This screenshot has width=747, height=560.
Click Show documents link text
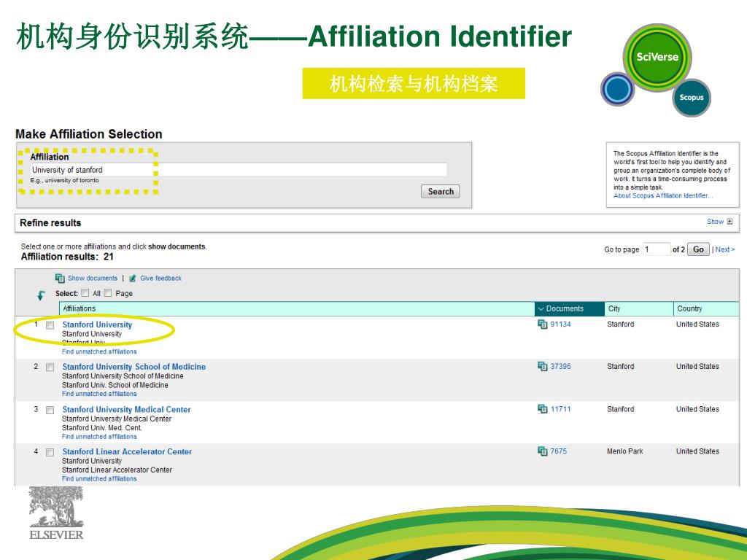(93, 278)
